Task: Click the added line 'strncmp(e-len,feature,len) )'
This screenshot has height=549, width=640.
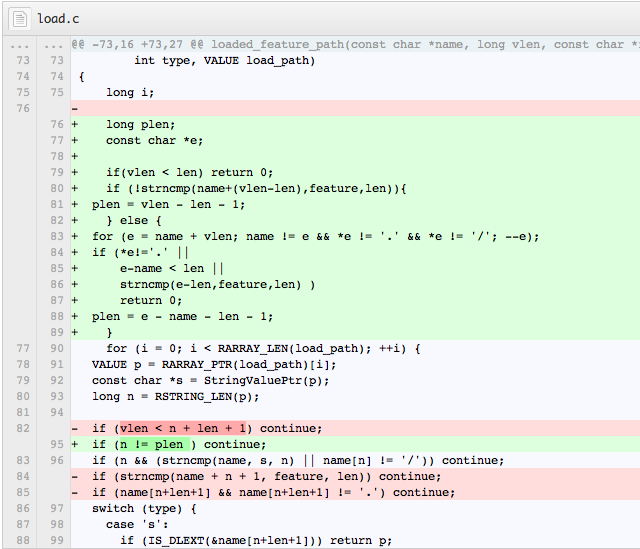Action: coord(217,284)
